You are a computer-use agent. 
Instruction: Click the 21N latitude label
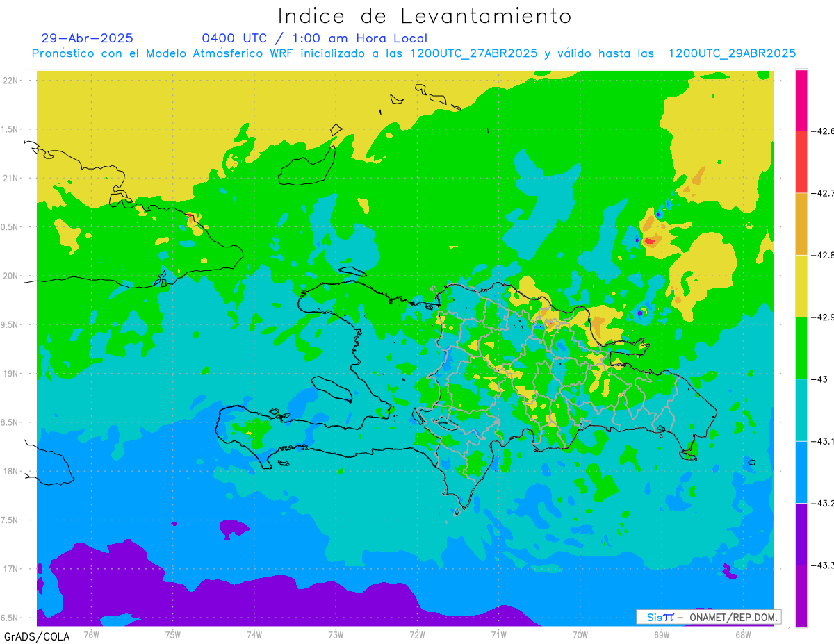[x=12, y=178]
